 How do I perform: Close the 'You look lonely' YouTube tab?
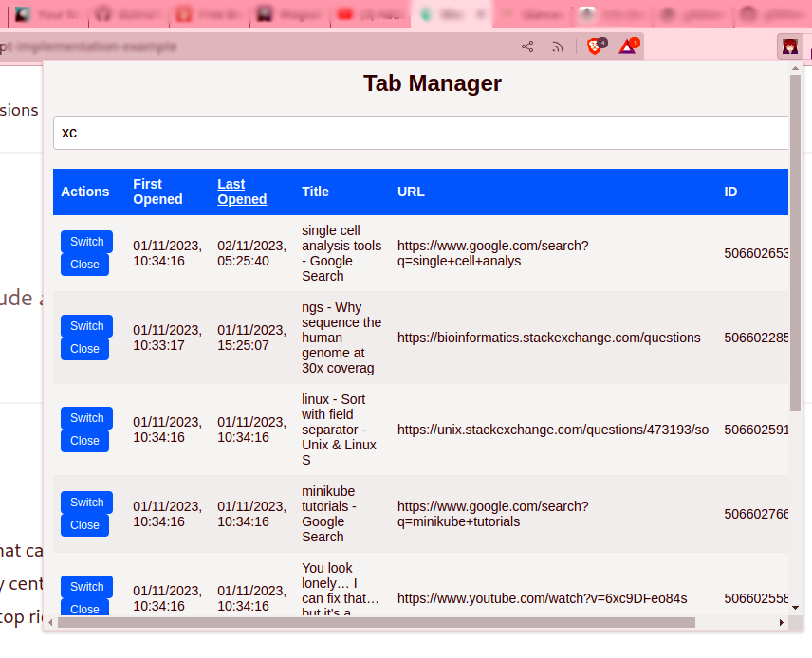(84, 608)
